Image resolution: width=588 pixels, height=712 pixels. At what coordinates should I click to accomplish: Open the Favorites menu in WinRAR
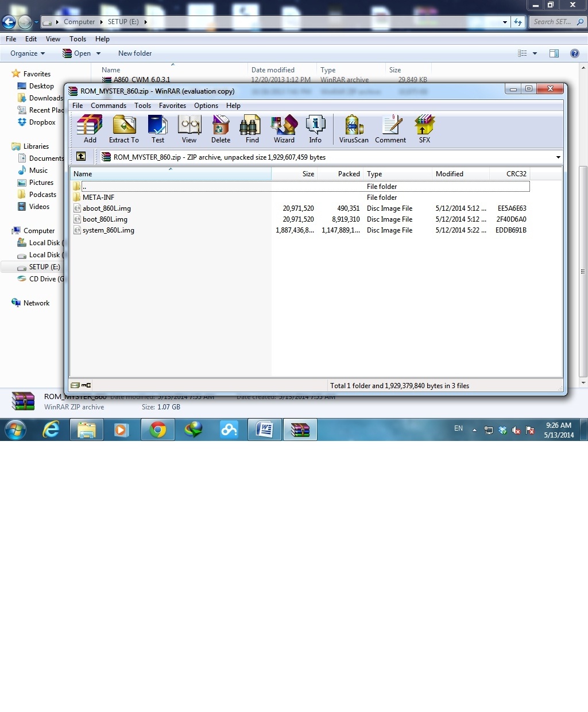point(172,106)
